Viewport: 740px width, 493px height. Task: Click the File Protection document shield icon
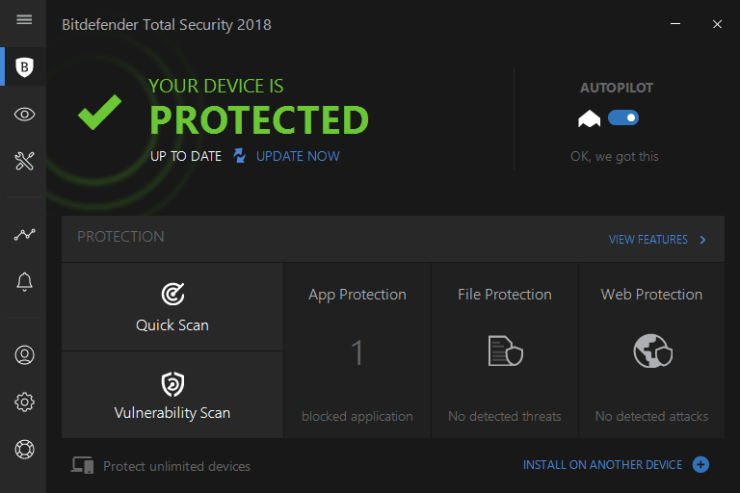tap(505, 351)
